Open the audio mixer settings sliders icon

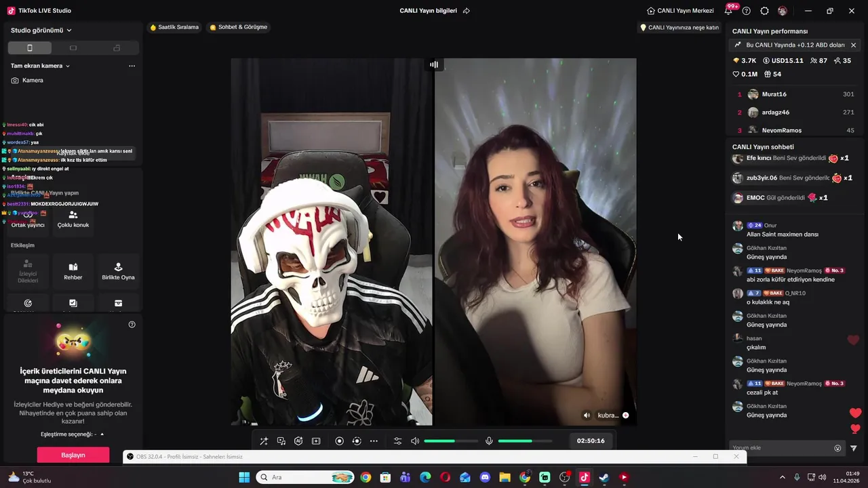tap(398, 441)
